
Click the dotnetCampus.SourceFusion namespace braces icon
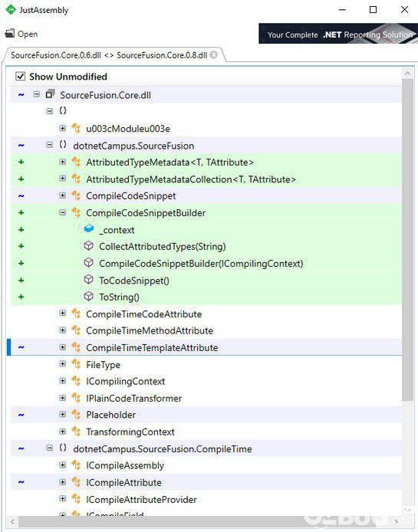63,145
